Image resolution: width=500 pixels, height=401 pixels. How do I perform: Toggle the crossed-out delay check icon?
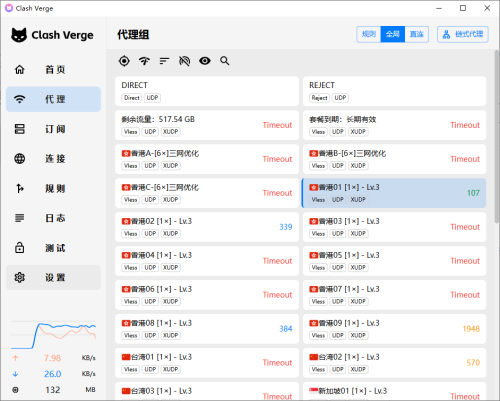coord(184,61)
